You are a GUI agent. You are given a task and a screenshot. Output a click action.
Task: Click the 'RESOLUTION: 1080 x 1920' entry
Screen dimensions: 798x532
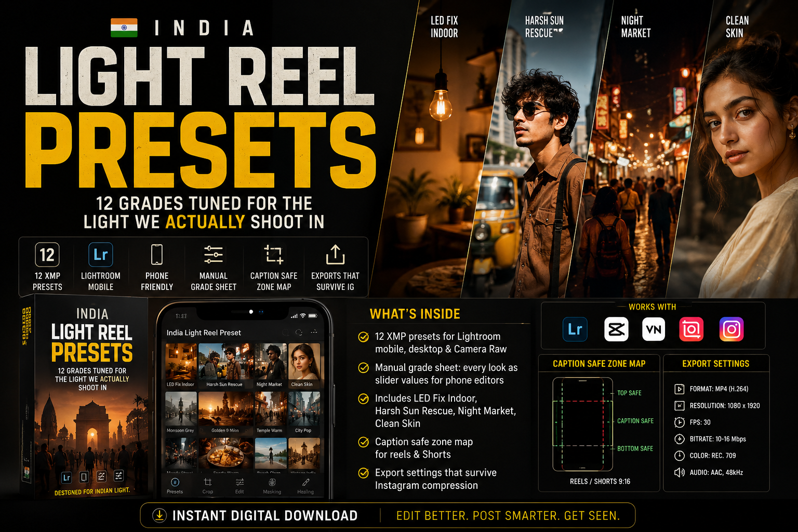(724, 406)
